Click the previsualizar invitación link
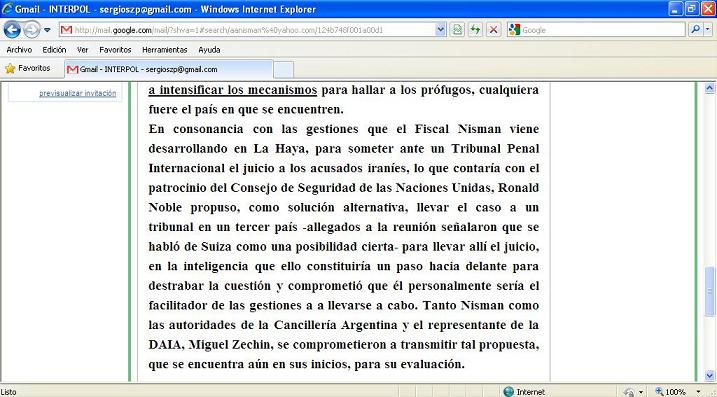Screen dimensions: 717x397 click(x=77, y=93)
